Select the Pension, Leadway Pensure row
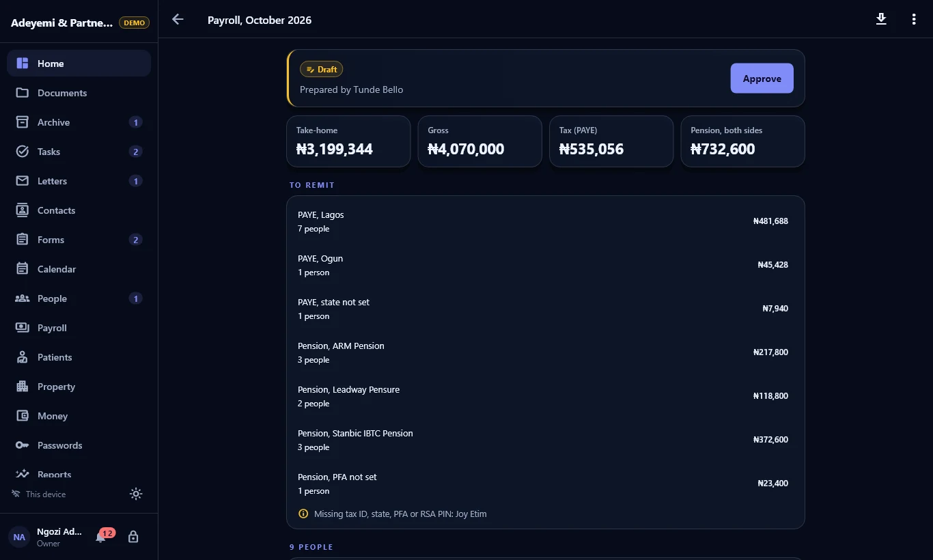 pyautogui.click(x=545, y=396)
